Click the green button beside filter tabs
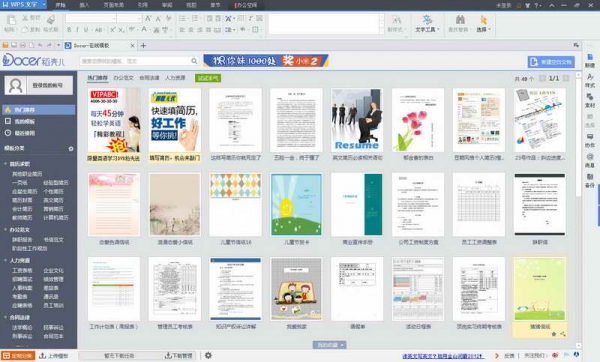 [x=208, y=78]
